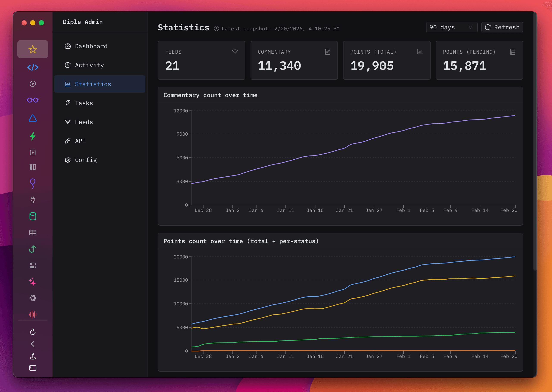Click the split-panel layout icon at sidebar bottom

[x=33, y=368]
